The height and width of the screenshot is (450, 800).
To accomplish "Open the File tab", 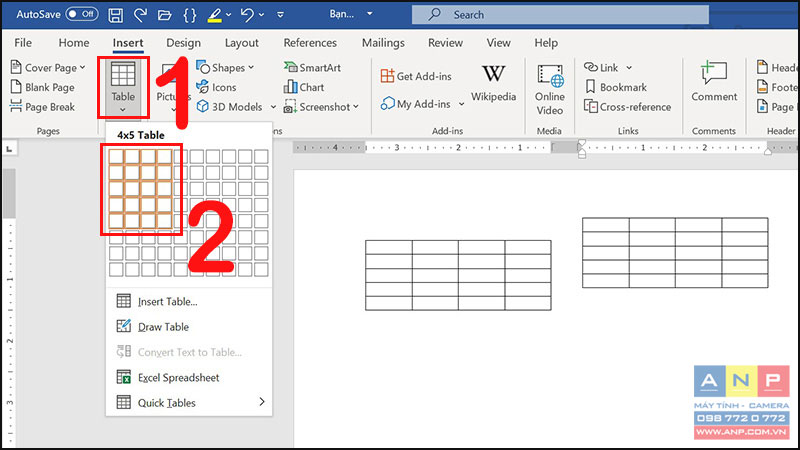I will click(23, 43).
